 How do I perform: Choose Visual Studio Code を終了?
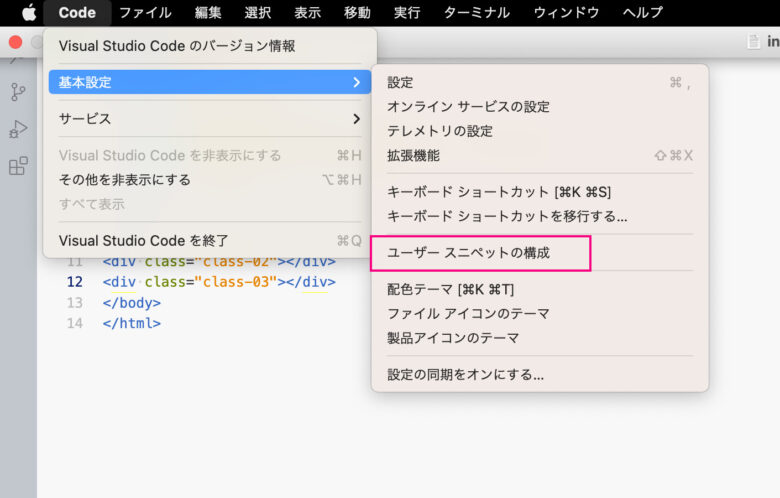(x=210, y=241)
